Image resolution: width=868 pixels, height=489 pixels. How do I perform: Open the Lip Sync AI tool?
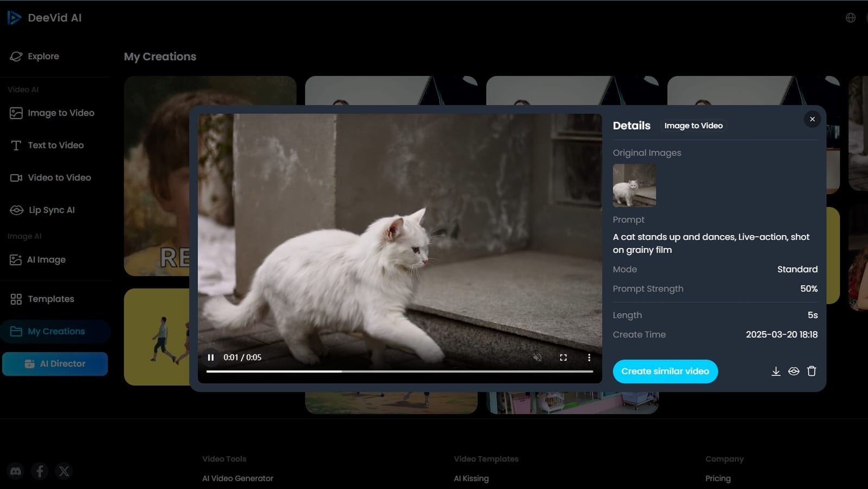click(x=51, y=209)
